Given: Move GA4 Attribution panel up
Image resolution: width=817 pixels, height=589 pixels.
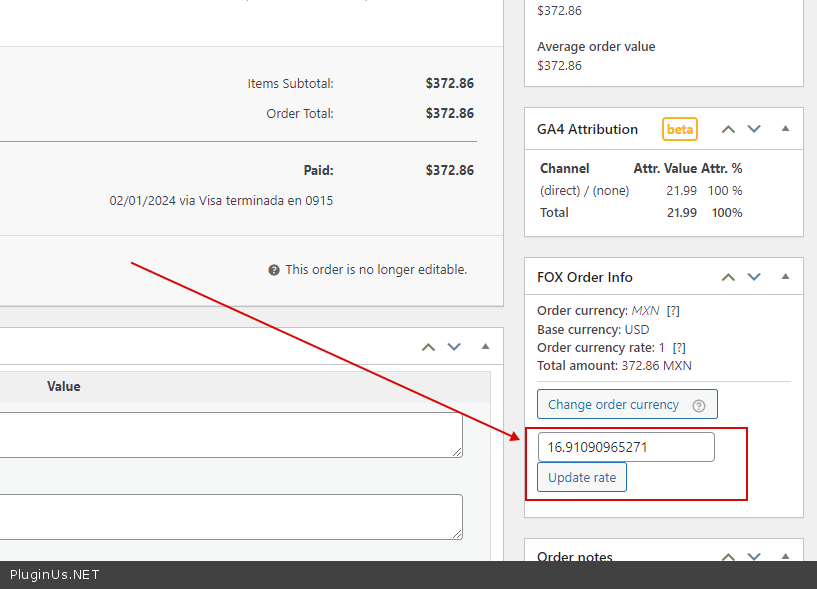Looking at the screenshot, I should (728, 129).
